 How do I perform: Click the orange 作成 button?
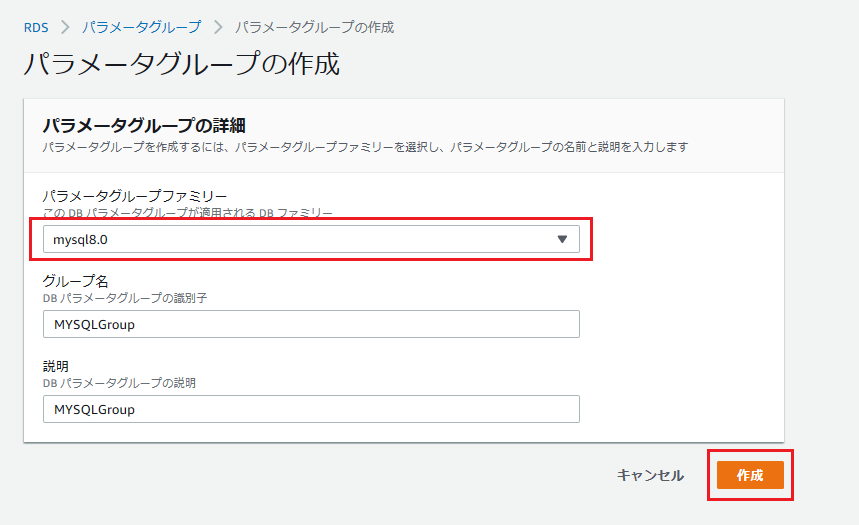750,475
